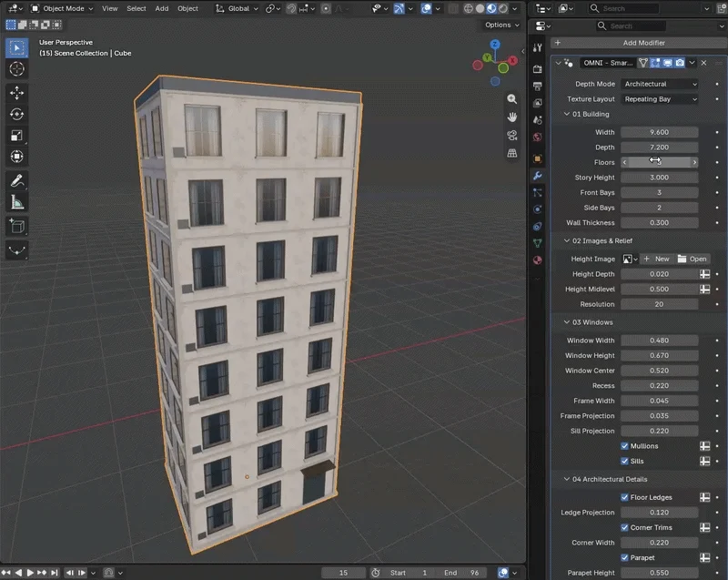Open Global transform orientation dropdown

point(237,8)
